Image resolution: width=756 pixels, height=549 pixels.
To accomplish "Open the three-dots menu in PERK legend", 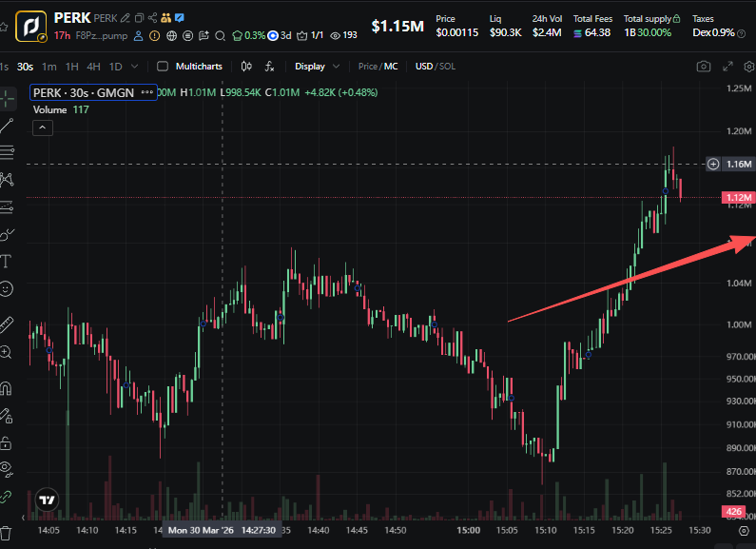I will tap(147, 92).
